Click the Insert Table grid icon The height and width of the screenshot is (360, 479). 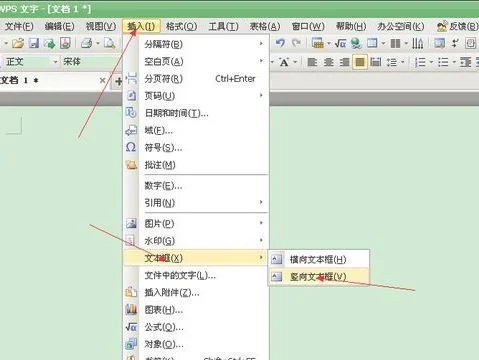(318, 43)
